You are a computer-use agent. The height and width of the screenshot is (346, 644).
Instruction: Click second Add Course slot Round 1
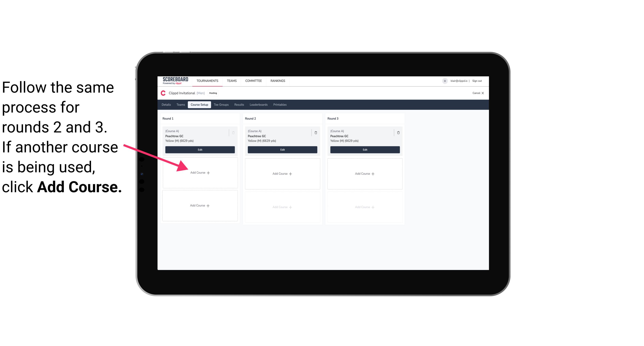pos(200,205)
